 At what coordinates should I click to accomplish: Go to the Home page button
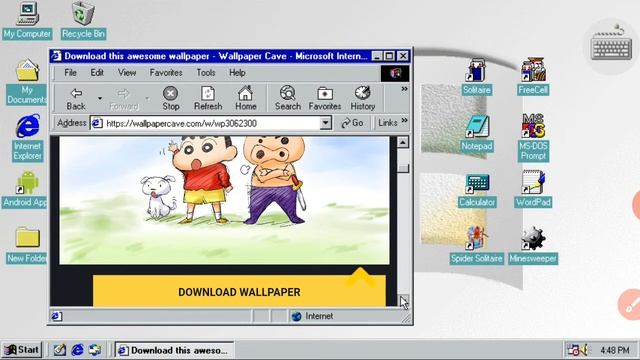tap(246, 98)
